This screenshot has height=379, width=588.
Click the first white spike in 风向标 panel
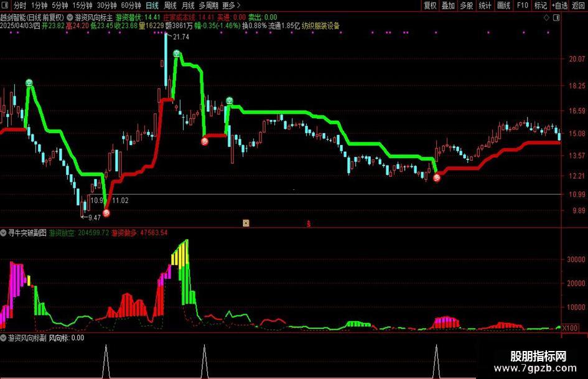(x=106, y=362)
